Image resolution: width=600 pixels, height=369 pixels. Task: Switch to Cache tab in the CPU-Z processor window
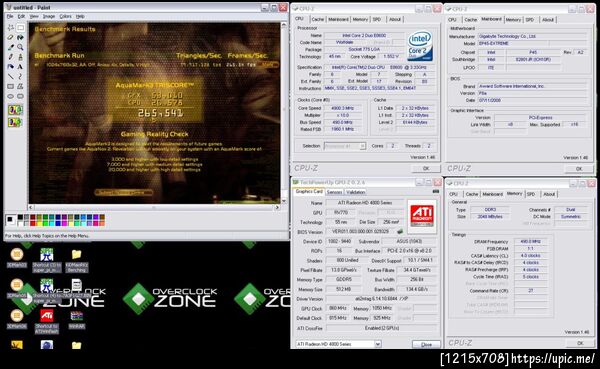tap(318, 19)
